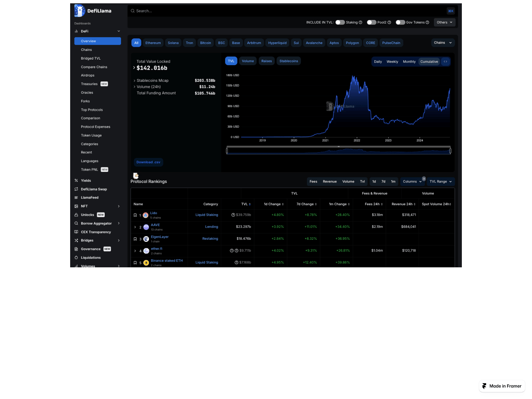The image size is (532, 399).
Task: Click the Bridges shuffle icon
Action: point(76,240)
